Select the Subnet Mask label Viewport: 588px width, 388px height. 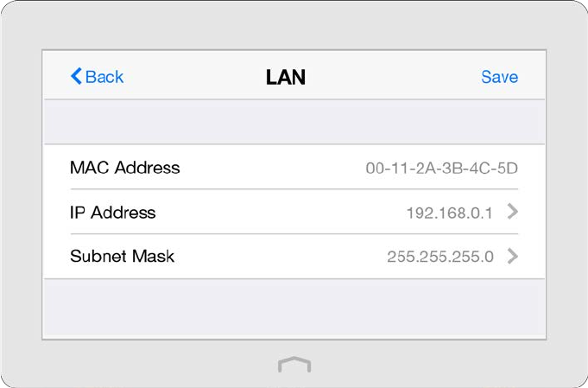(122, 256)
